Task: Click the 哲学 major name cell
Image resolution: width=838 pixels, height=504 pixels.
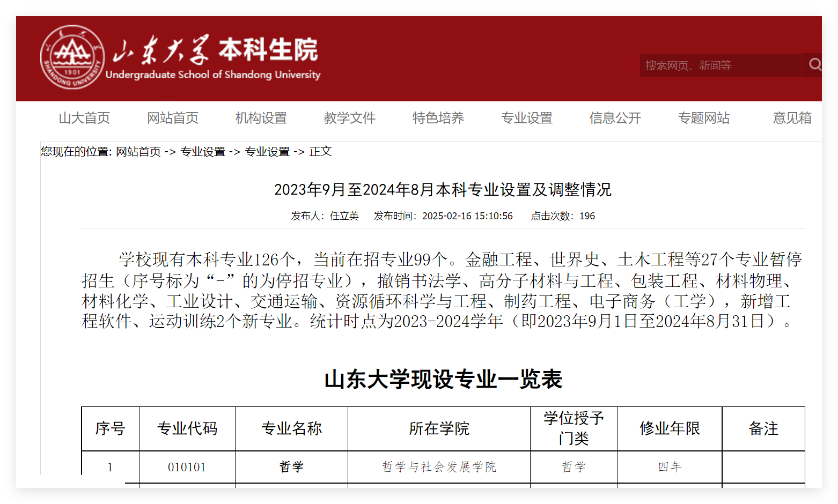Action: pyautogui.click(x=291, y=467)
